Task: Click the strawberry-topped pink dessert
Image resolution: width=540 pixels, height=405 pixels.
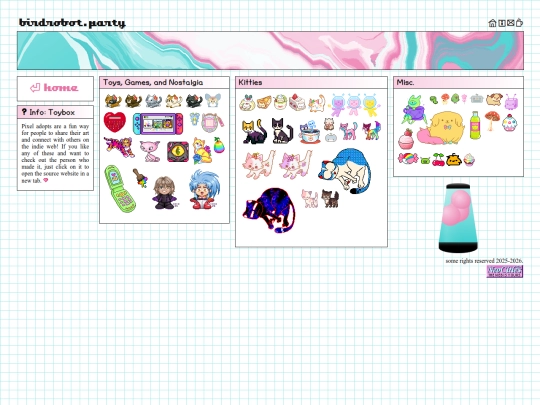Action: coord(406,138)
